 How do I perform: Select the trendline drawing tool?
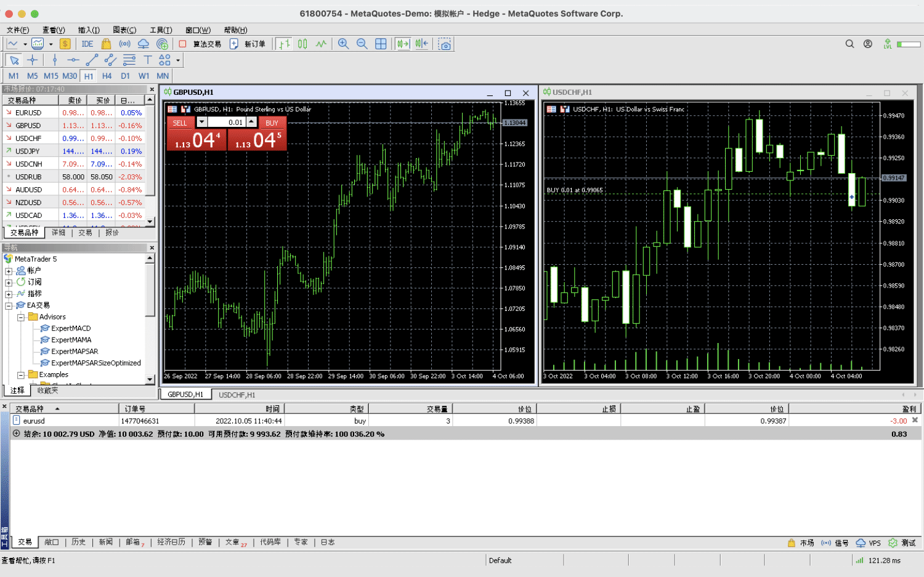(x=92, y=60)
